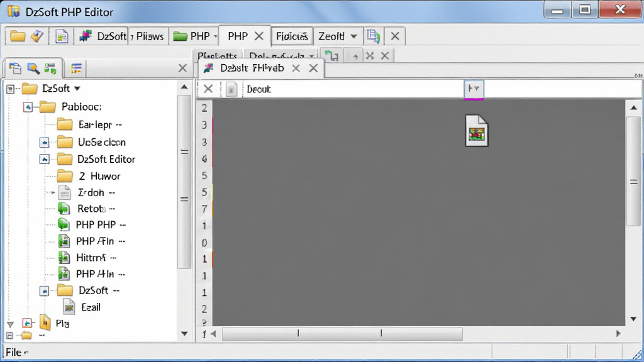Expand the DzSoft Editor folder node

[x=45, y=159]
